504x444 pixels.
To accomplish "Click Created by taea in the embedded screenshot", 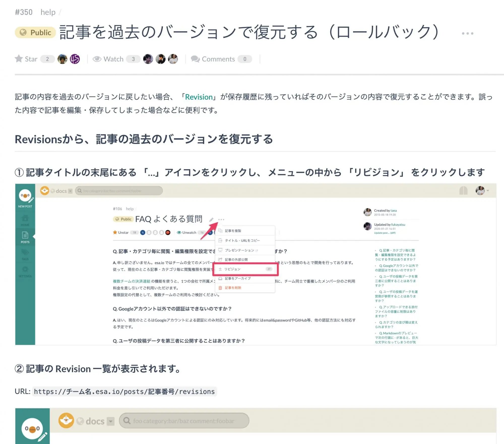I will click(385, 210).
